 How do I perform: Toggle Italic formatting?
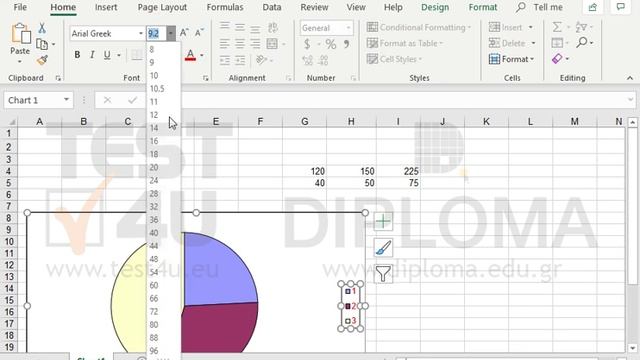pyautogui.click(x=92, y=55)
